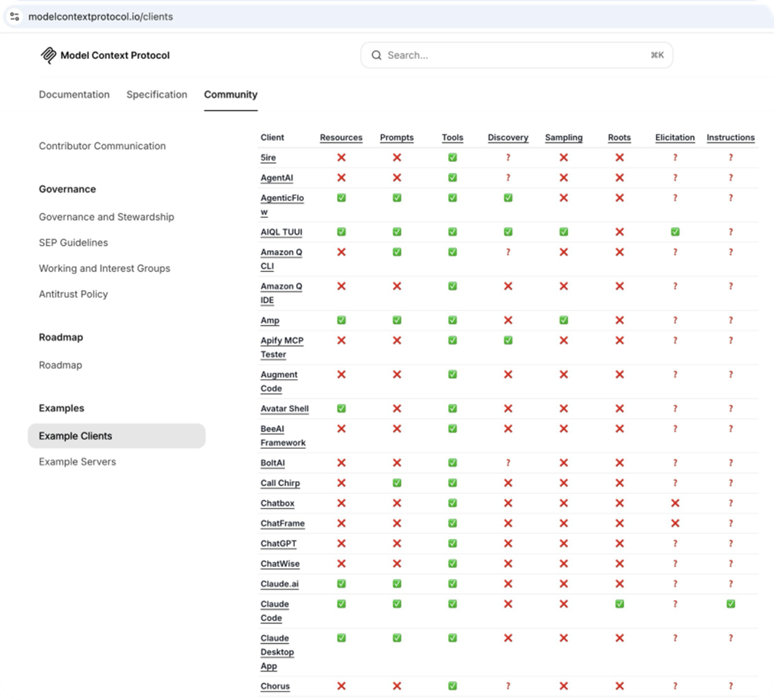Click the red X for 5ire Resources
Image resolution: width=774 pixels, height=700 pixels.
(341, 157)
